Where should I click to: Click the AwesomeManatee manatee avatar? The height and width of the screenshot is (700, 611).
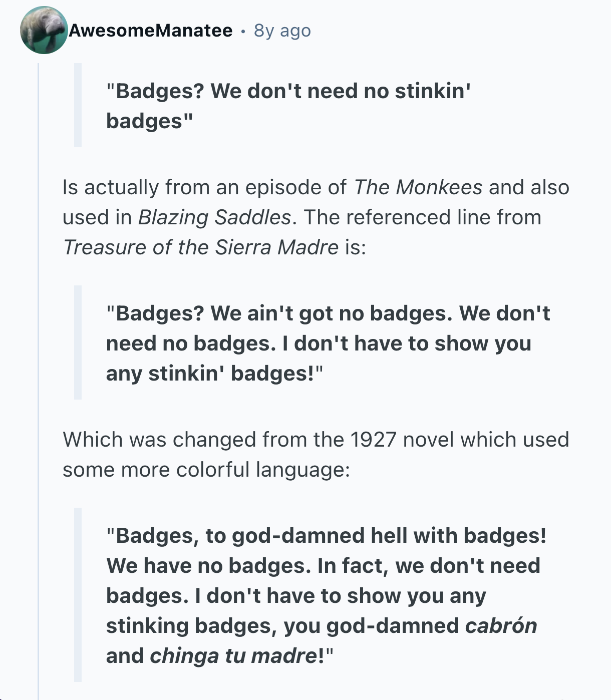click(x=44, y=30)
